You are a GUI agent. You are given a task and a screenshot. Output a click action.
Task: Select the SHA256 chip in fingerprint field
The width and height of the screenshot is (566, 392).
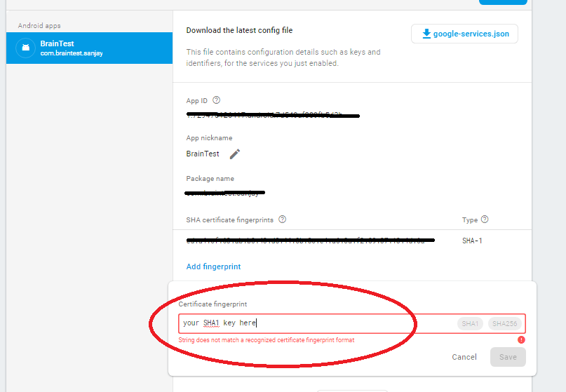click(505, 323)
